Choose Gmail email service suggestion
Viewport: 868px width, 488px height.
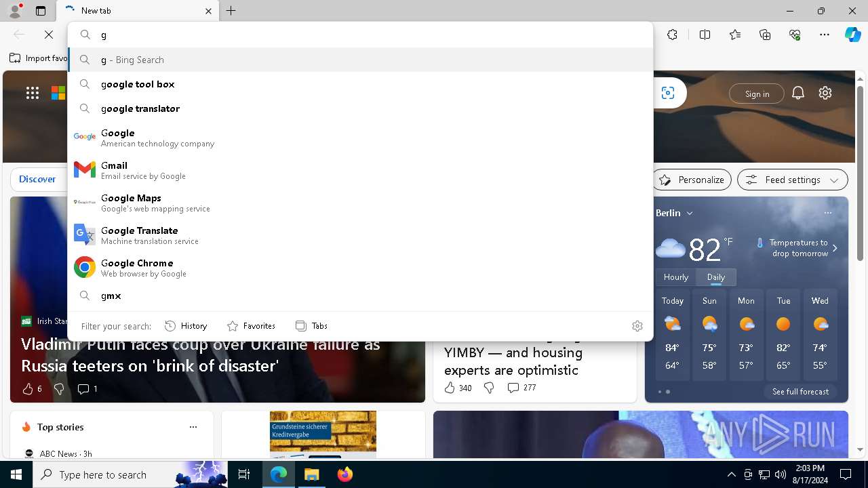(x=360, y=170)
